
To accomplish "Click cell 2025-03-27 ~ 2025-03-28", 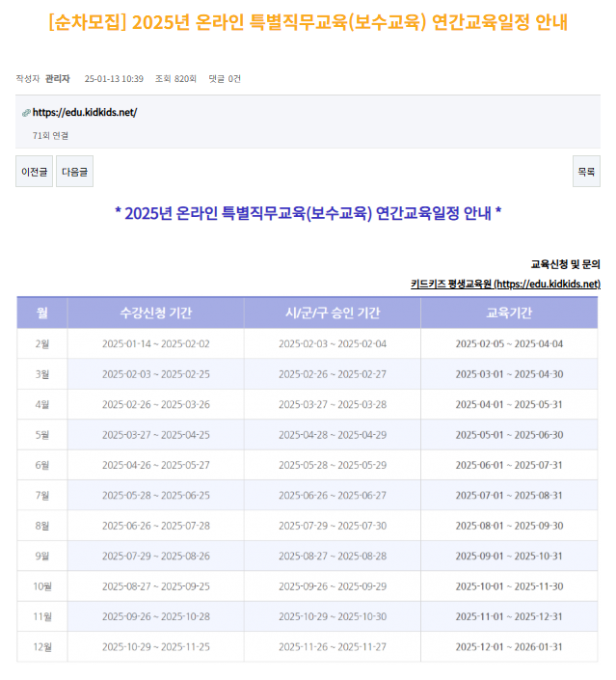I will point(333,404).
